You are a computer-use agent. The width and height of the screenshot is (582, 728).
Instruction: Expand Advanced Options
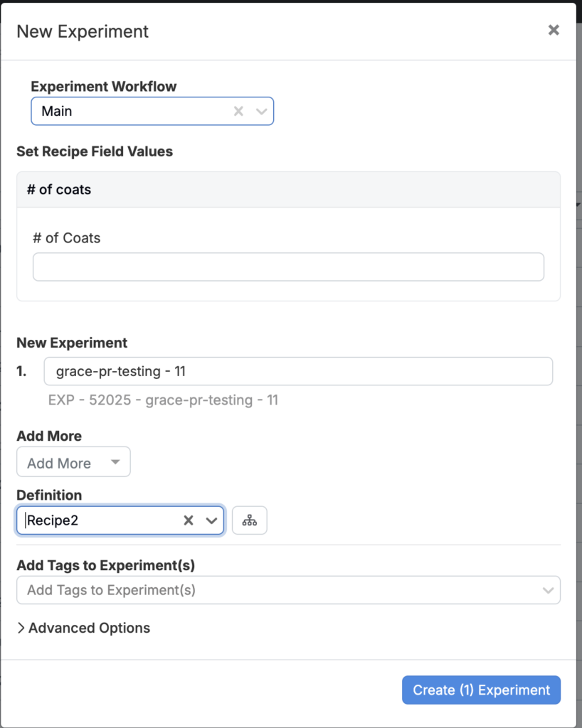click(x=84, y=628)
